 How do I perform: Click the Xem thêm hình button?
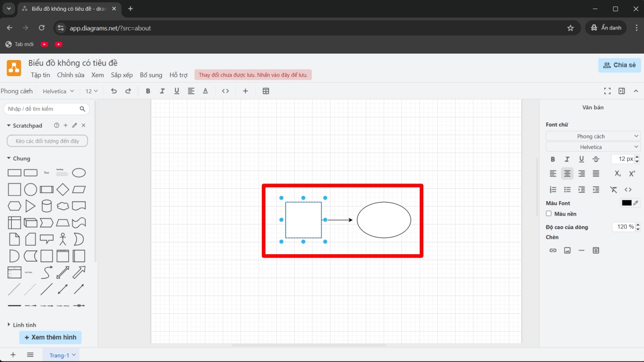coord(50,337)
